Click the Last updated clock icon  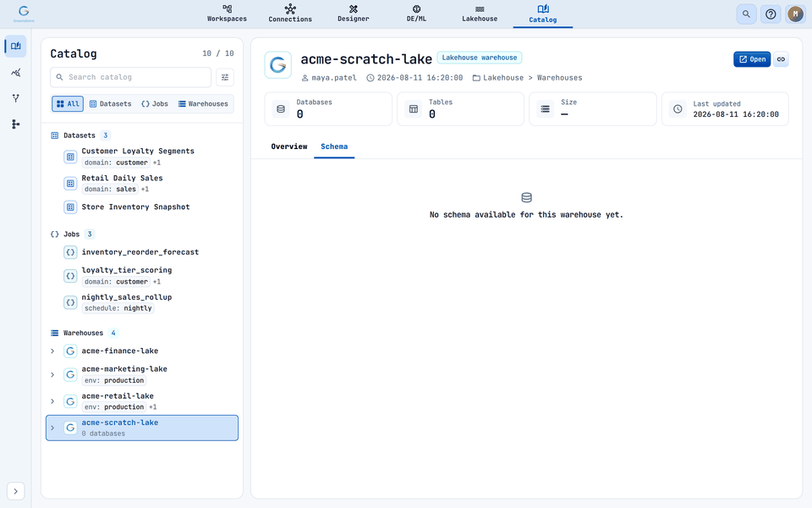pyautogui.click(x=678, y=109)
